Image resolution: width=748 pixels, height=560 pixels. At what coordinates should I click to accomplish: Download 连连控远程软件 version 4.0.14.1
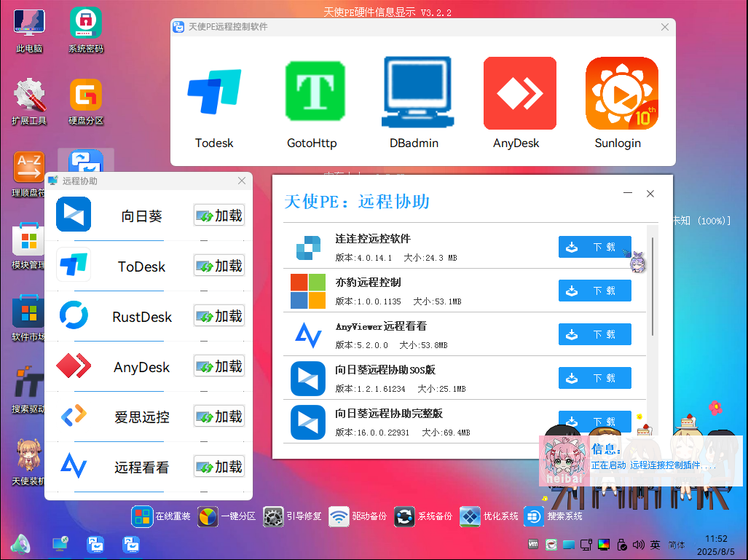point(594,247)
